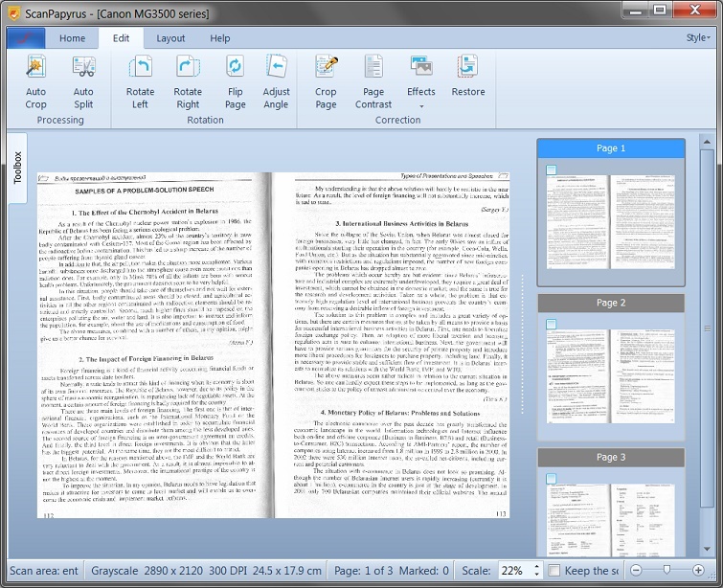
Task: Expand the Effects dropdown menu
Action: coord(420,104)
